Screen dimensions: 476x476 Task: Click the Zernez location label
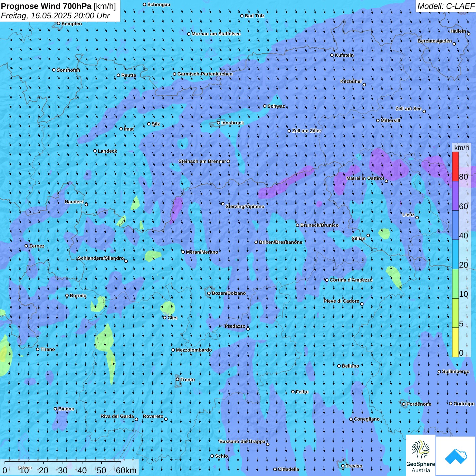point(37,246)
